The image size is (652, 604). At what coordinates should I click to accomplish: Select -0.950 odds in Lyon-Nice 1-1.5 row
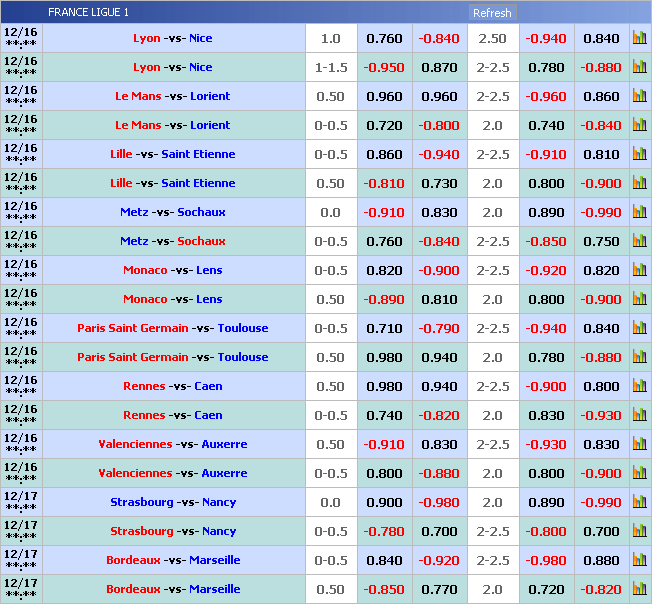(384, 68)
